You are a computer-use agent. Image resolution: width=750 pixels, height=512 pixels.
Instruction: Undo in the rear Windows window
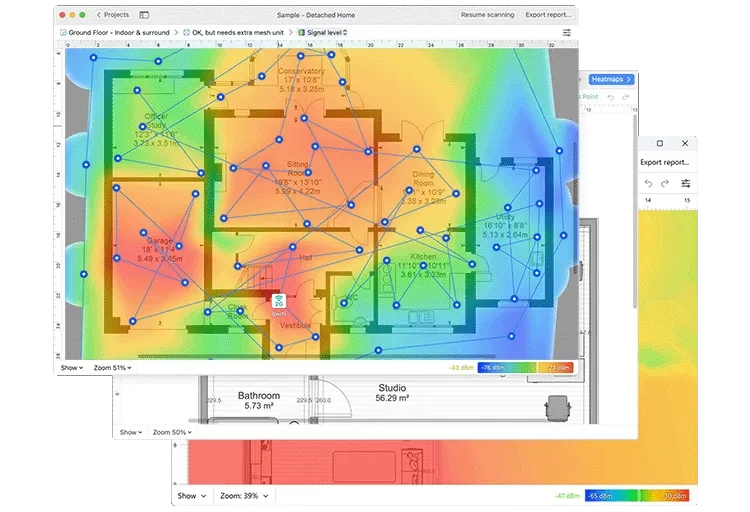coord(648,183)
